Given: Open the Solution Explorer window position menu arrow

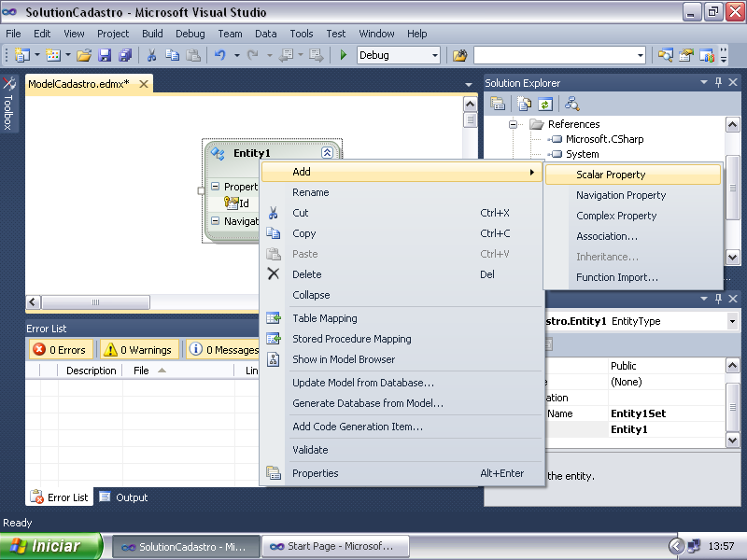Looking at the screenshot, I should 704,82.
